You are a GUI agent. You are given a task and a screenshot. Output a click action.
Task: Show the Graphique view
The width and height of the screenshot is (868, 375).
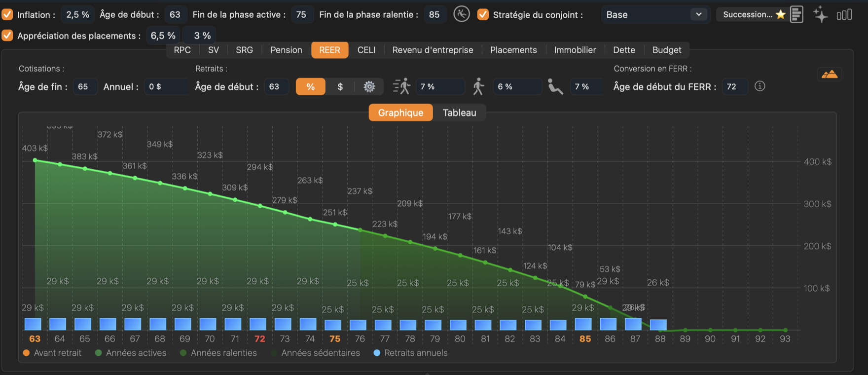point(400,112)
